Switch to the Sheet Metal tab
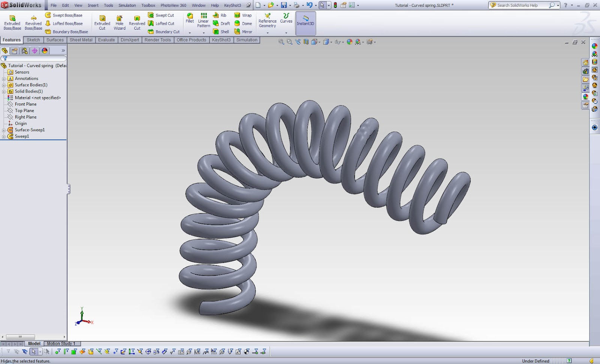Screen dimensions: 600x364 (81, 40)
